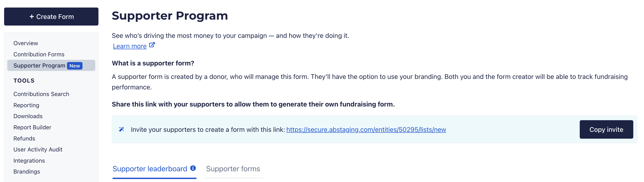Launch the Report Builder tool
This screenshot has width=644, height=182.
point(32,127)
